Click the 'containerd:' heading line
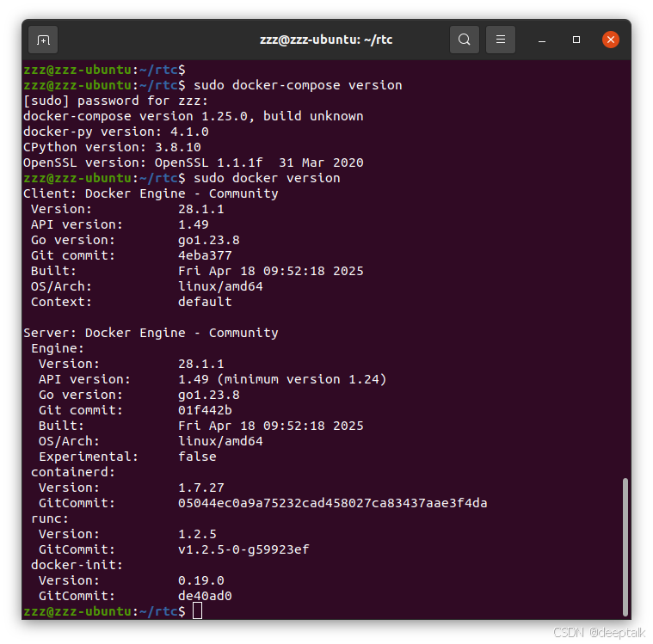 [73, 472]
